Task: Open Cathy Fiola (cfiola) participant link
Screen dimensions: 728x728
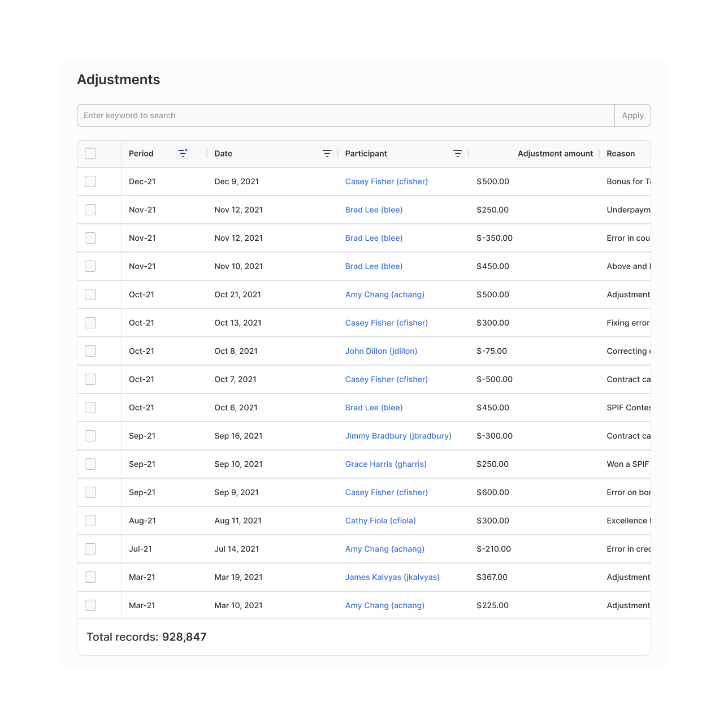Action: (380, 521)
